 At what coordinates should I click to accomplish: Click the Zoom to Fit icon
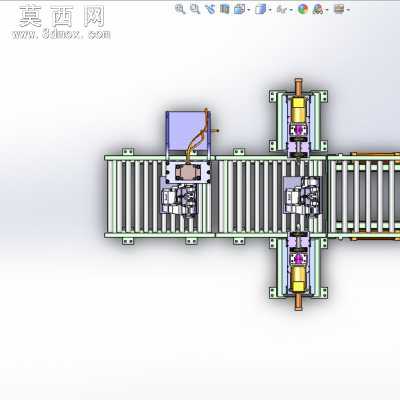[x=180, y=9]
